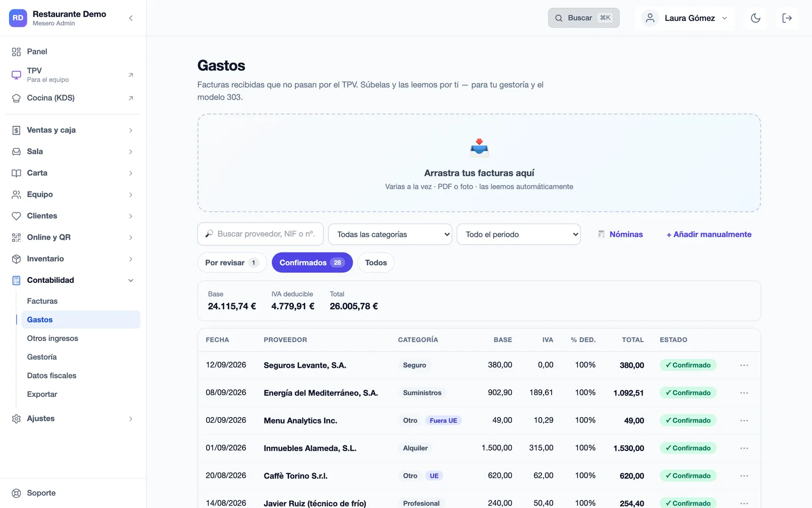This screenshot has width=812, height=508.
Task: Collapse the sidebar with the chevron
Action: pos(130,18)
